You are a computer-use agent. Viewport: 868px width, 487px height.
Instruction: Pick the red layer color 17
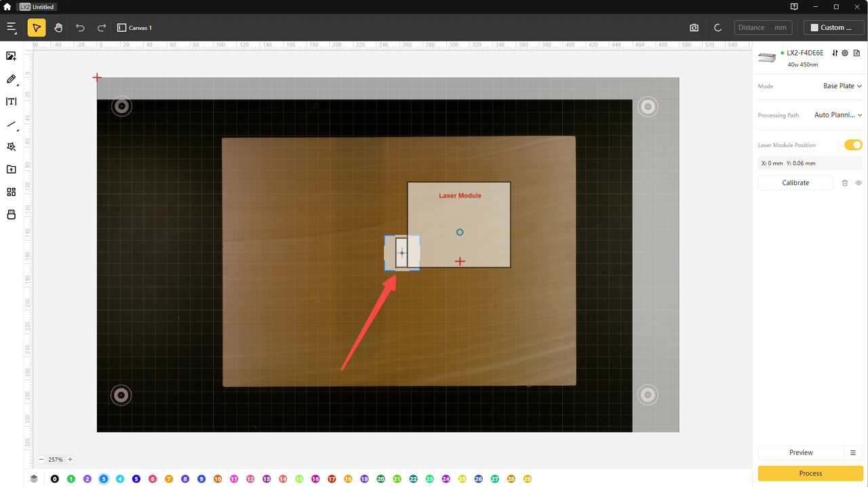click(x=332, y=479)
